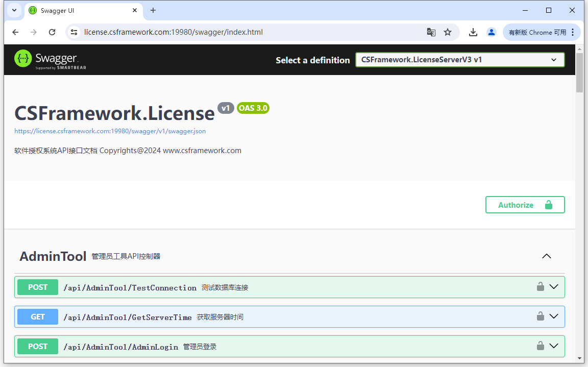588x367 pixels.
Task: Open the Select a definition dropdown
Action: [460, 60]
